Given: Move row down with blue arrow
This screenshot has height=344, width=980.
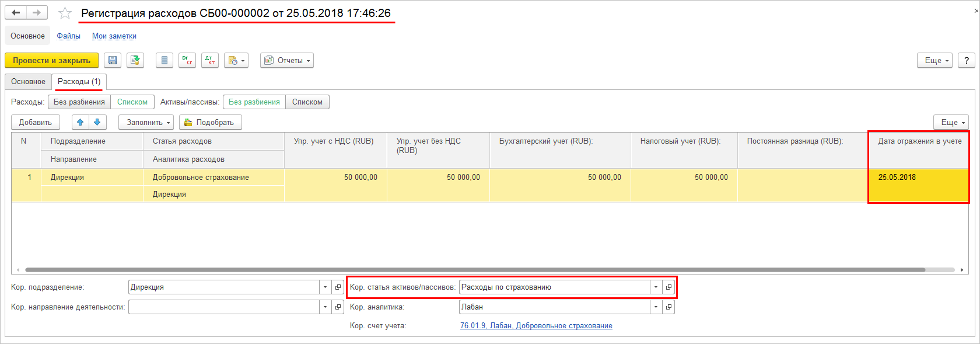Looking at the screenshot, I should [x=97, y=122].
